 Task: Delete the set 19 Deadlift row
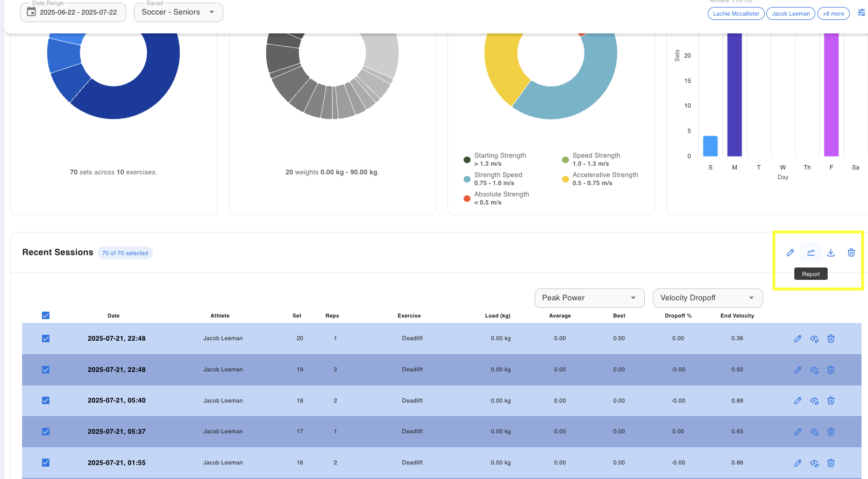tap(831, 370)
